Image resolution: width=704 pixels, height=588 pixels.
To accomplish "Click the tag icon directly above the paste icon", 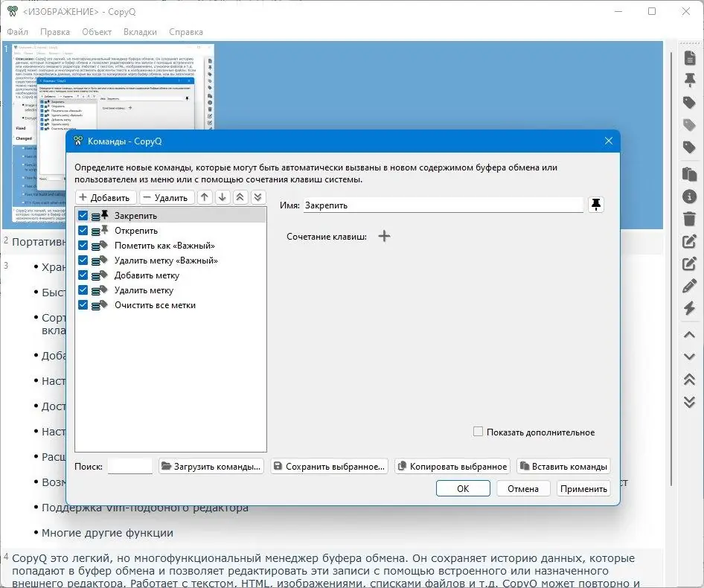I will click(x=690, y=147).
